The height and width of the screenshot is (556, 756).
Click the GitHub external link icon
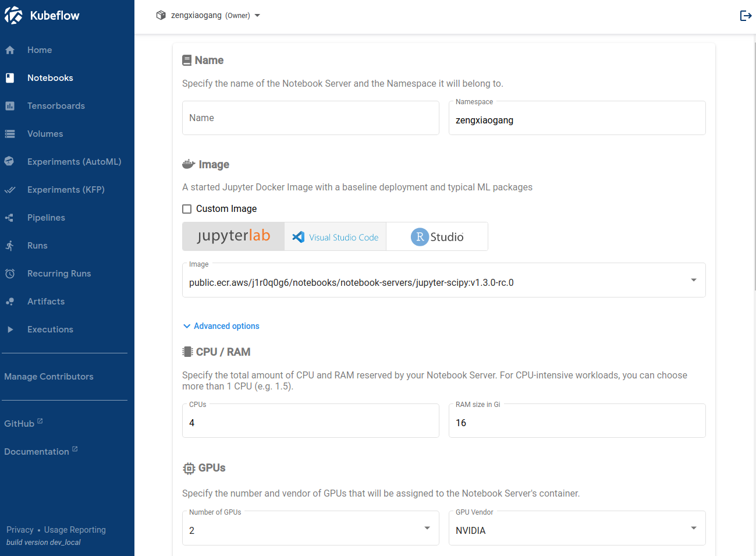pos(40,420)
